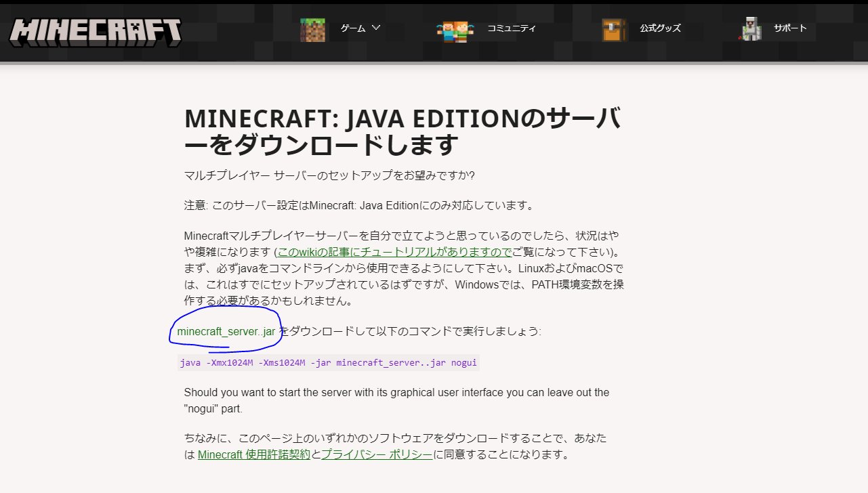Click the 注意 note about Java Edition only
868x493 pixels.
[360, 205]
